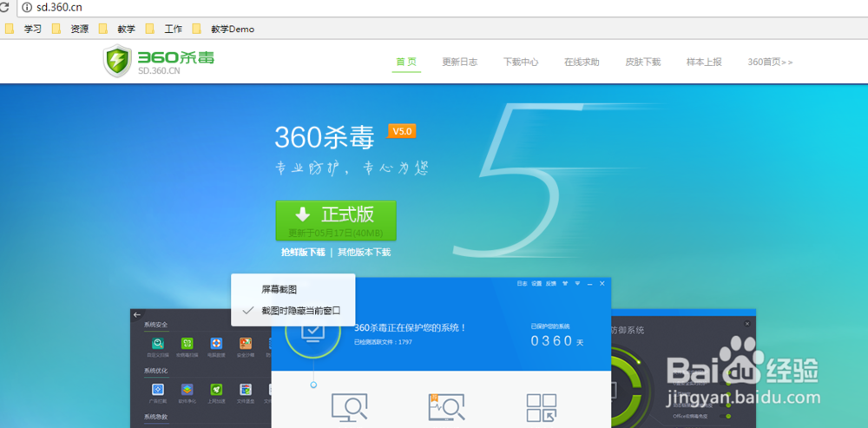This screenshot has width=868, height=428.
Task: Start full scan with monitor-magnifier icon
Action: 349,407
